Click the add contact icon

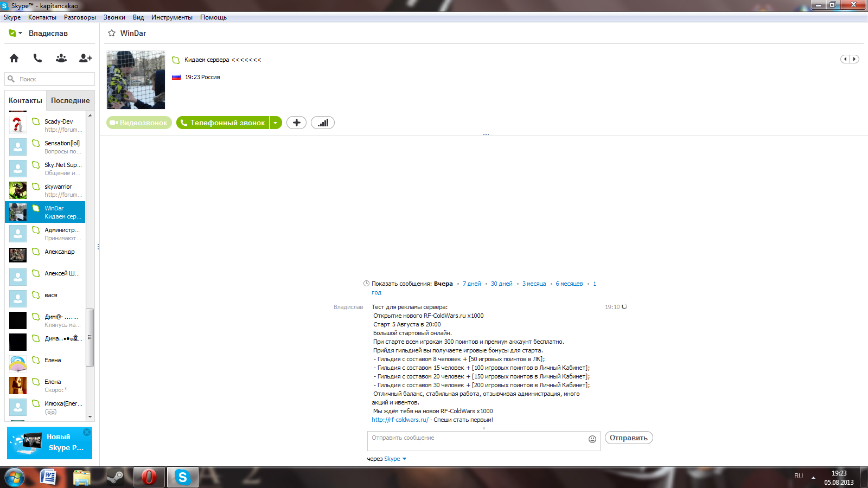coord(85,58)
